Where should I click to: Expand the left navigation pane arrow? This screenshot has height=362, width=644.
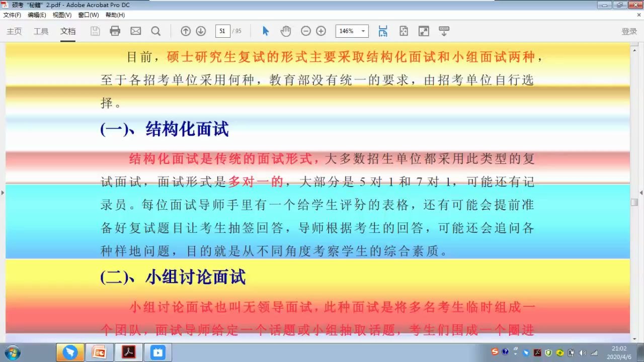tap(3, 193)
